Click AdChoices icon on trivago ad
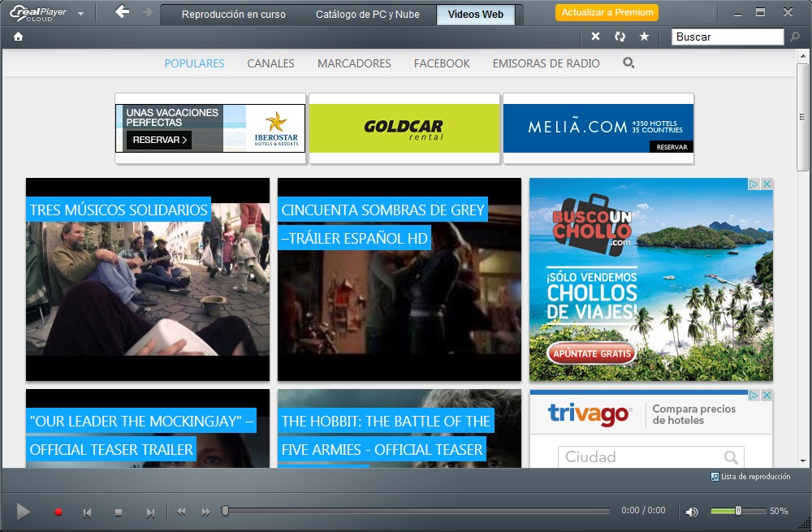 coord(754,396)
